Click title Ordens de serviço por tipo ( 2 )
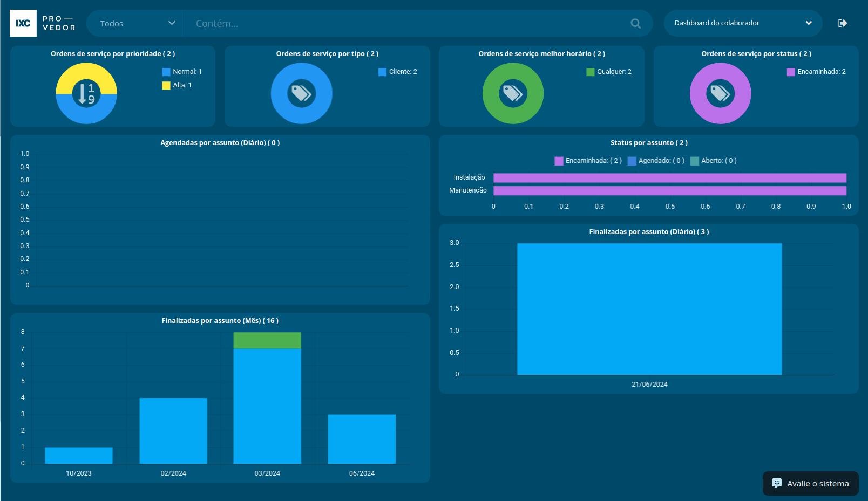Viewport: 868px width, 501px height. tap(327, 54)
